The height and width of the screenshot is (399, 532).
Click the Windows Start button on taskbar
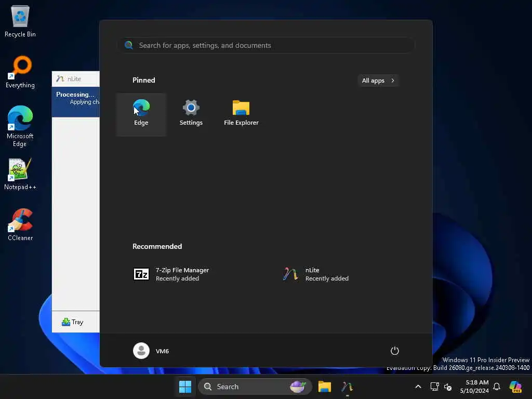pos(185,387)
